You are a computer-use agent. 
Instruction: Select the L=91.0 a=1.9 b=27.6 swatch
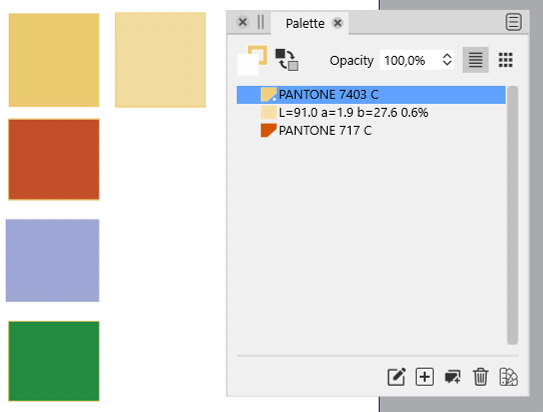[x=371, y=113]
